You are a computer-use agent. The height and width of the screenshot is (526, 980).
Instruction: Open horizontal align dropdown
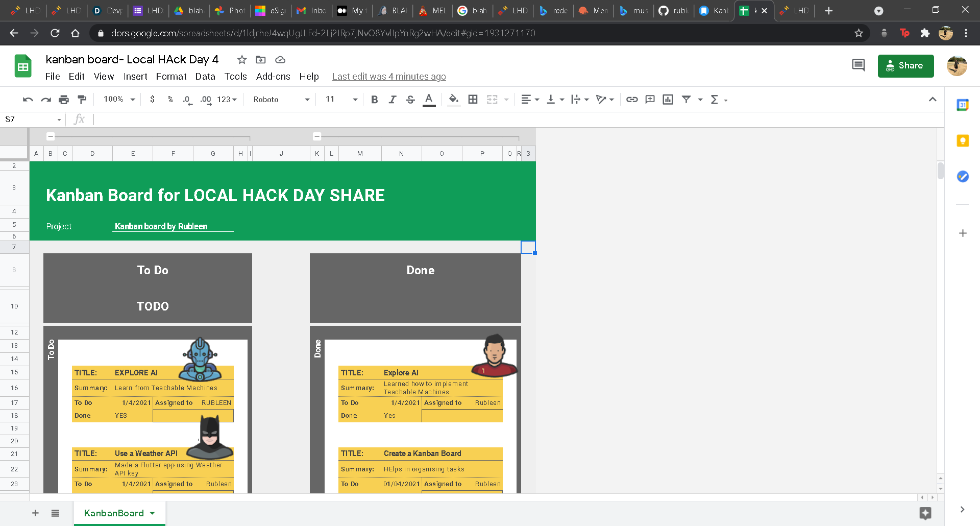(x=530, y=100)
